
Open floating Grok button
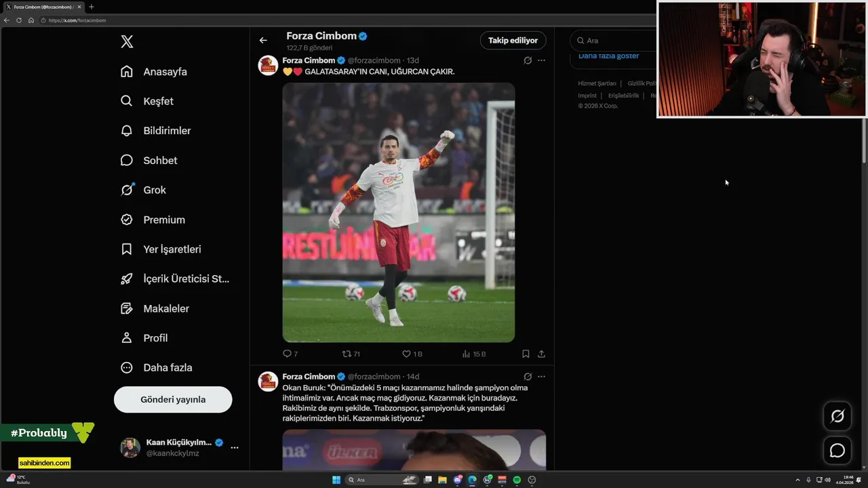(837, 416)
